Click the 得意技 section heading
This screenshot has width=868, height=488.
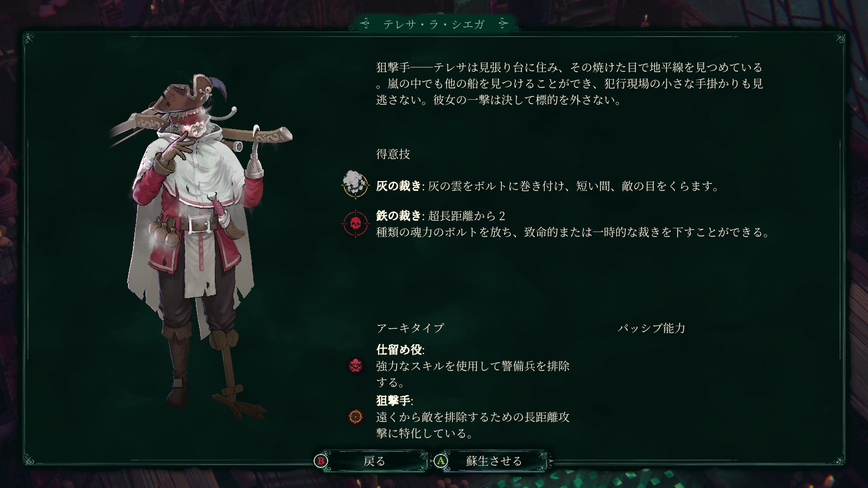tap(393, 154)
